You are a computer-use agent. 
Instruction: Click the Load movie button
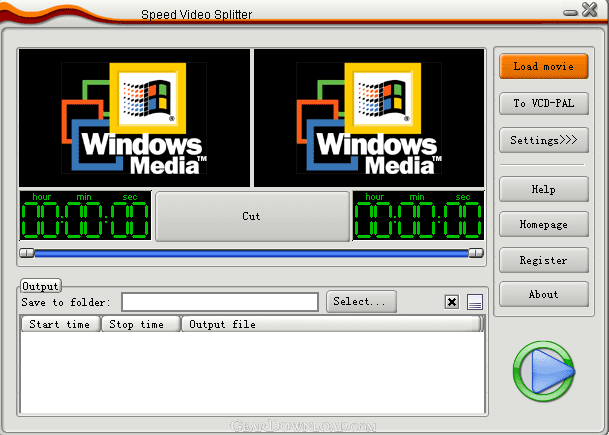coord(544,66)
